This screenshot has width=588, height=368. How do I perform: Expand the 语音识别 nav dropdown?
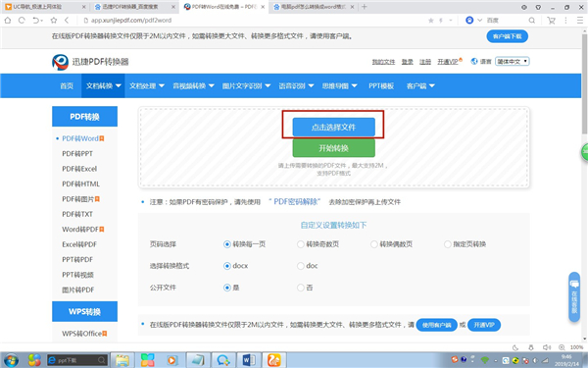coord(296,86)
